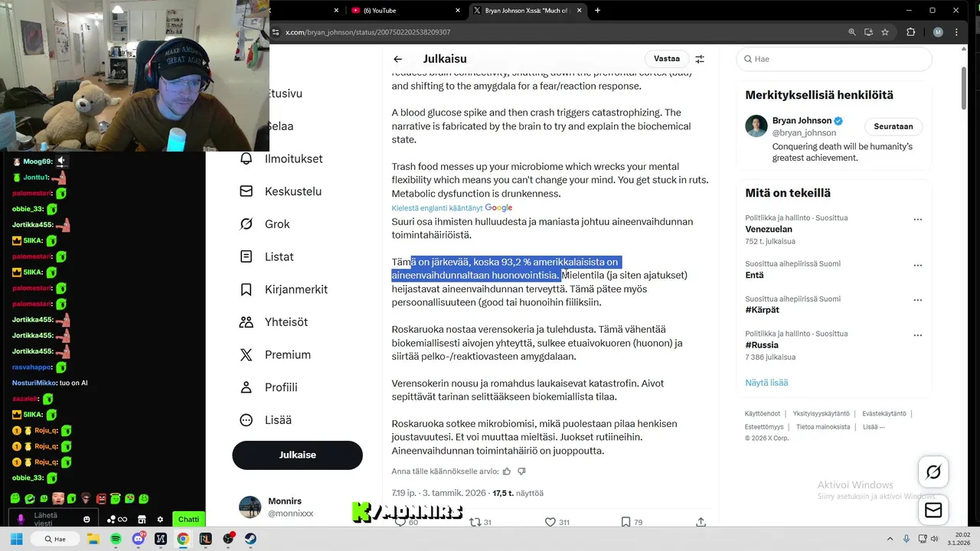
Task: Click the green Chatti send button
Action: (188, 519)
